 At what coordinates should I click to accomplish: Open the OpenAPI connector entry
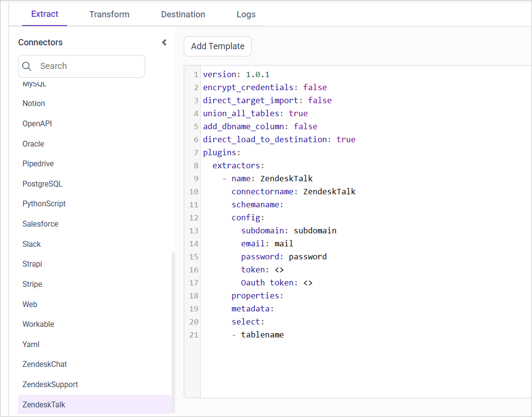(x=37, y=123)
